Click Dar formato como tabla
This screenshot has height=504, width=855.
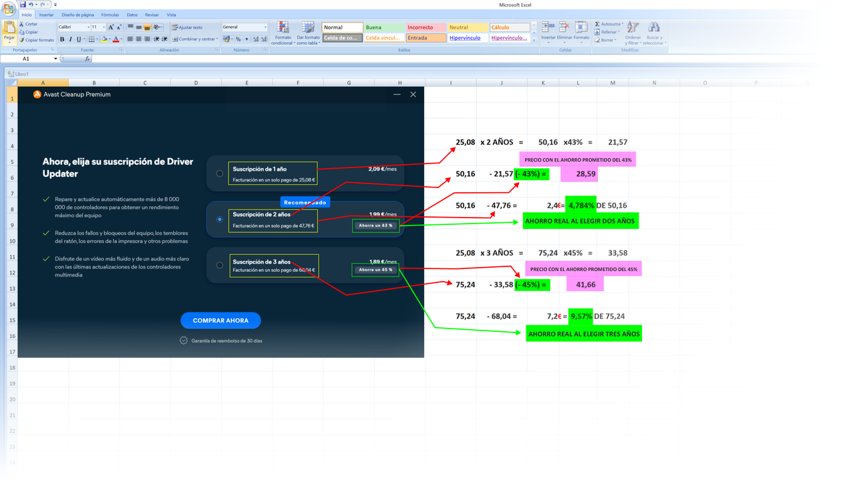pyautogui.click(x=308, y=33)
